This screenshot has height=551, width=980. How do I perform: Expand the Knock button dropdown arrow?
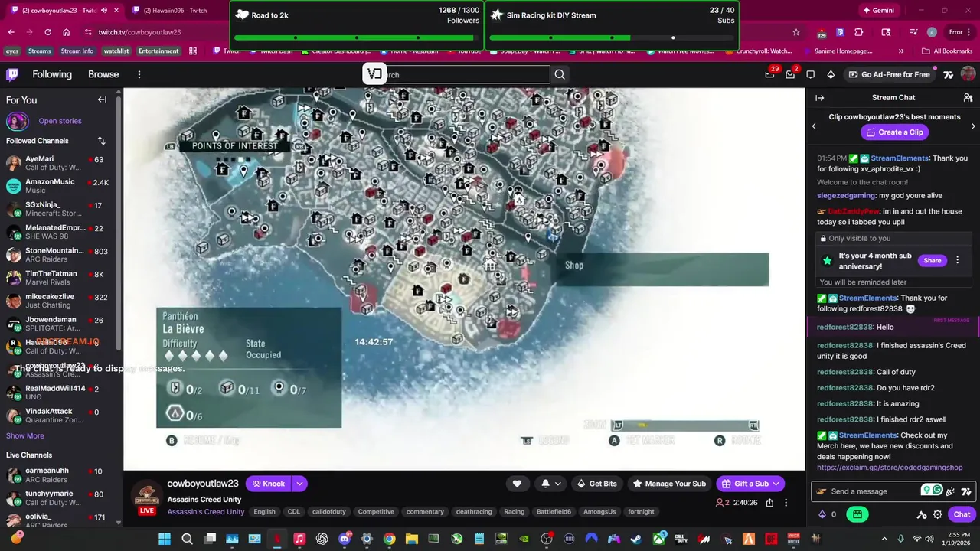tap(299, 484)
